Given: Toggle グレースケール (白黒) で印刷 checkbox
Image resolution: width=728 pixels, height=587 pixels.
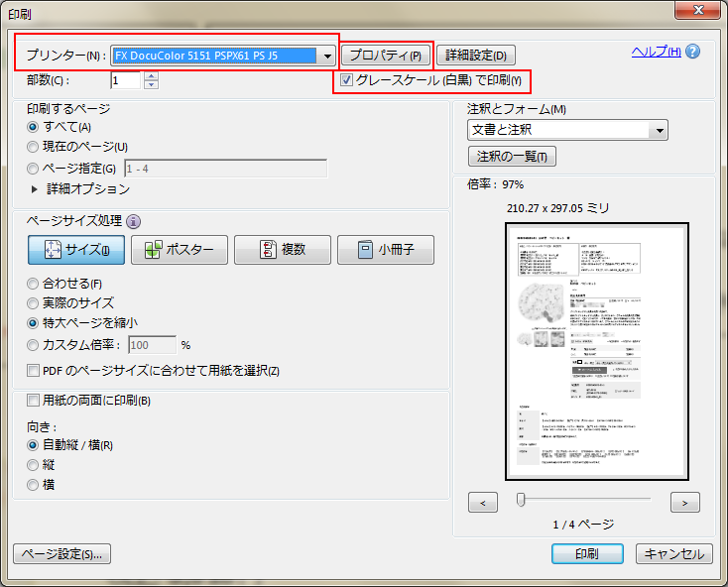Looking at the screenshot, I should tap(347, 80).
